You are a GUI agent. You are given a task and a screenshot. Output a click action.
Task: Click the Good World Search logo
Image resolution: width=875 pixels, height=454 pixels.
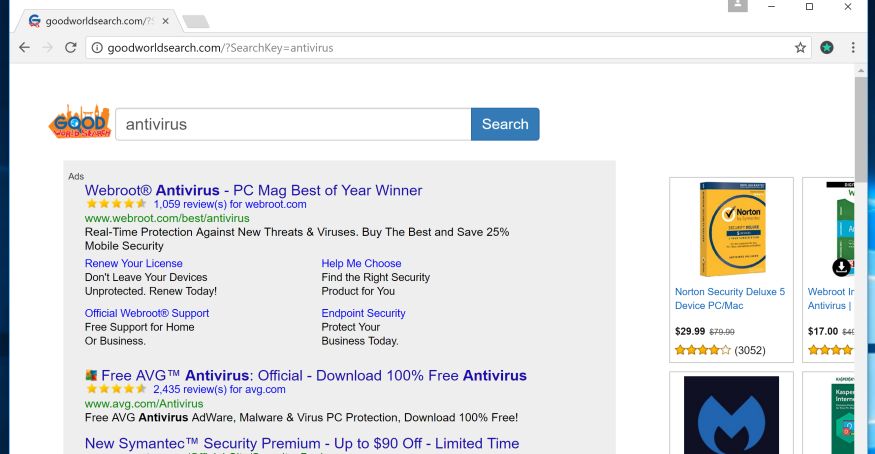tap(81, 124)
